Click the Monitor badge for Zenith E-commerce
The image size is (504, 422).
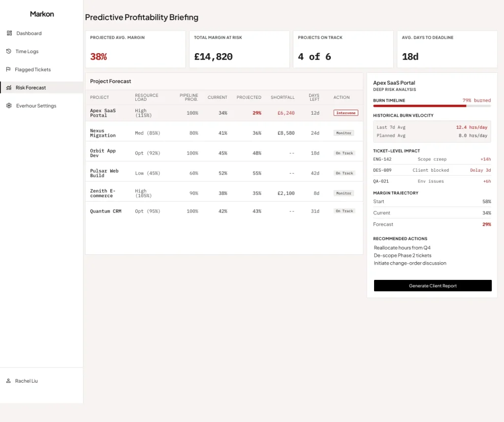pos(344,193)
